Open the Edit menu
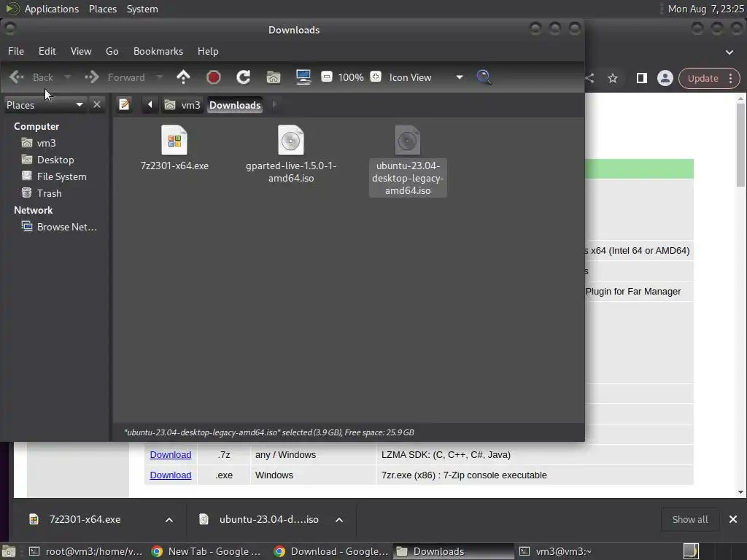The image size is (747, 560). tap(47, 51)
